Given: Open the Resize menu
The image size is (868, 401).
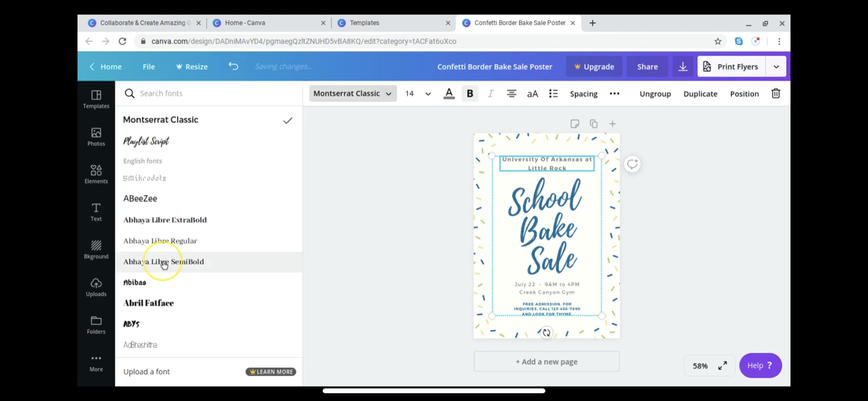Looking at the screenshot, I should pos(192,67).
